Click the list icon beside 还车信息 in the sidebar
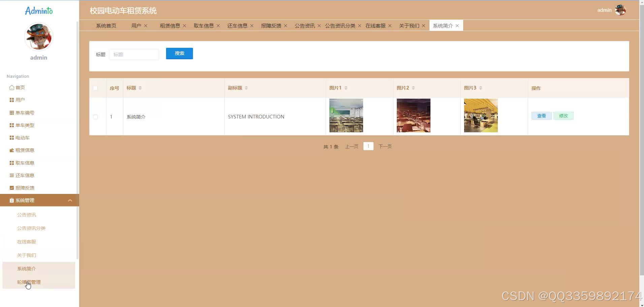Image resolution: width=644 pixels, height=307 pixels. pos(12,175)
